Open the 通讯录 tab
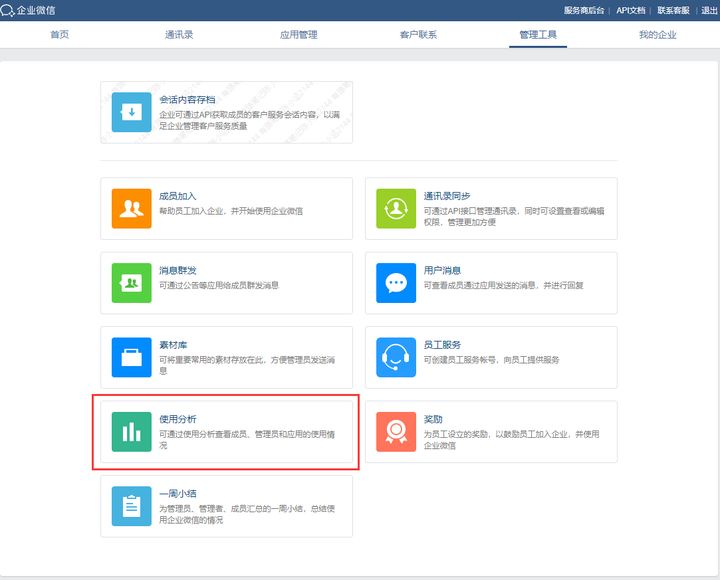The image size is (720, 580). 179,35
